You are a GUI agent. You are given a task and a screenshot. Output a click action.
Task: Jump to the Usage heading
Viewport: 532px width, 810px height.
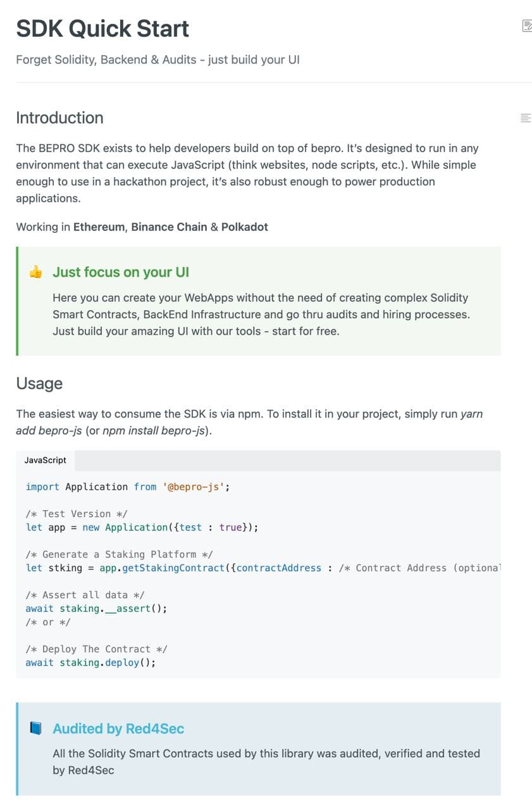click(39, 383)
